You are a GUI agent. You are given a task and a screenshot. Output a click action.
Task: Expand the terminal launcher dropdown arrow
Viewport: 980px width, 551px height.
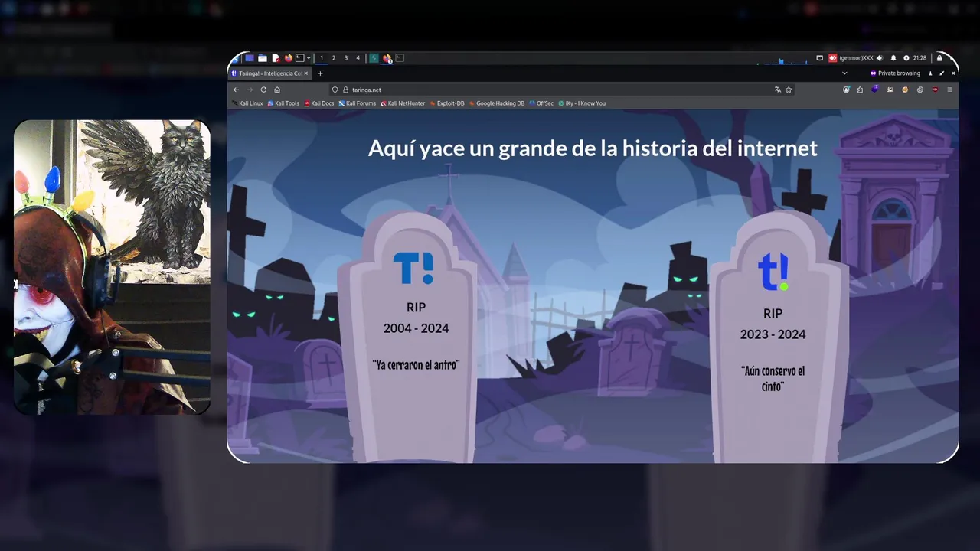coord(309,58)
